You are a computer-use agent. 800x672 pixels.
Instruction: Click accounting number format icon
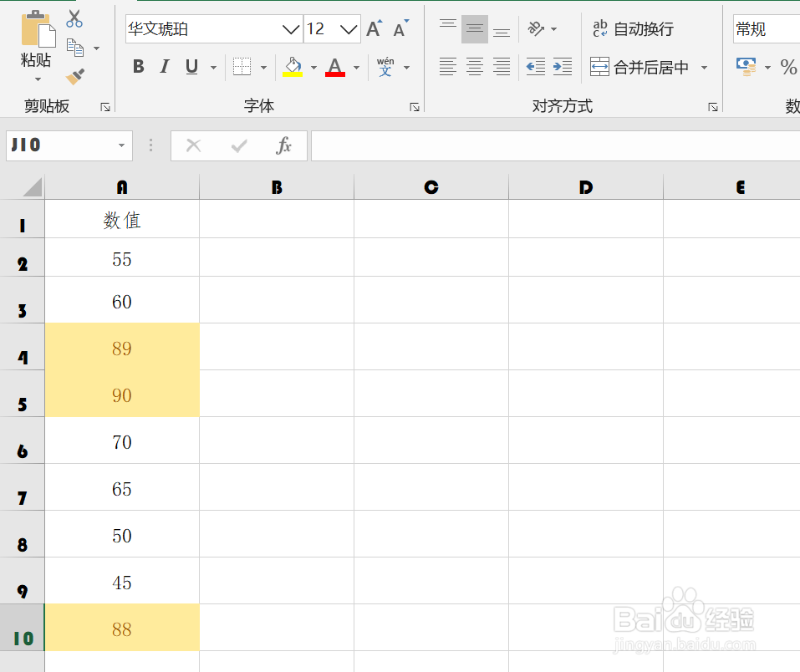tap(746, 67)
